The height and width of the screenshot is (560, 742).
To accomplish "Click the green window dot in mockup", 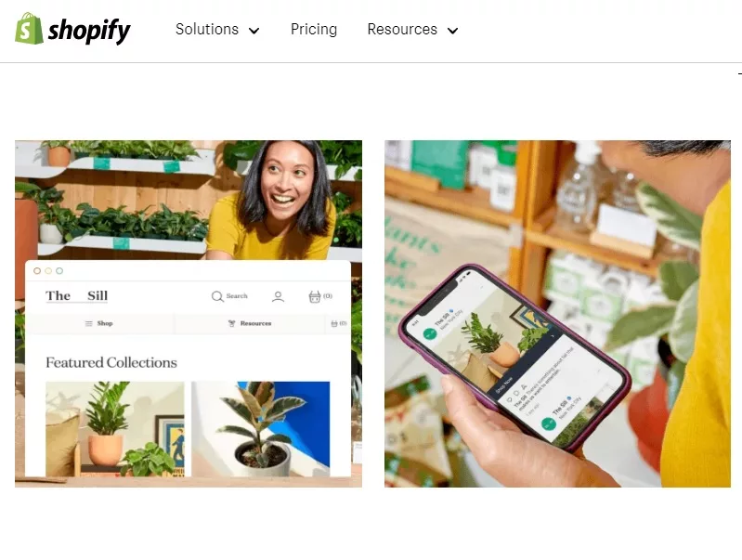I will pos(59,271).
